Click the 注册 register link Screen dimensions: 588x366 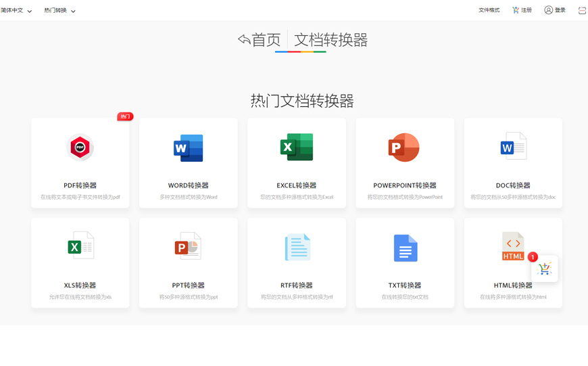click(526, 10)
